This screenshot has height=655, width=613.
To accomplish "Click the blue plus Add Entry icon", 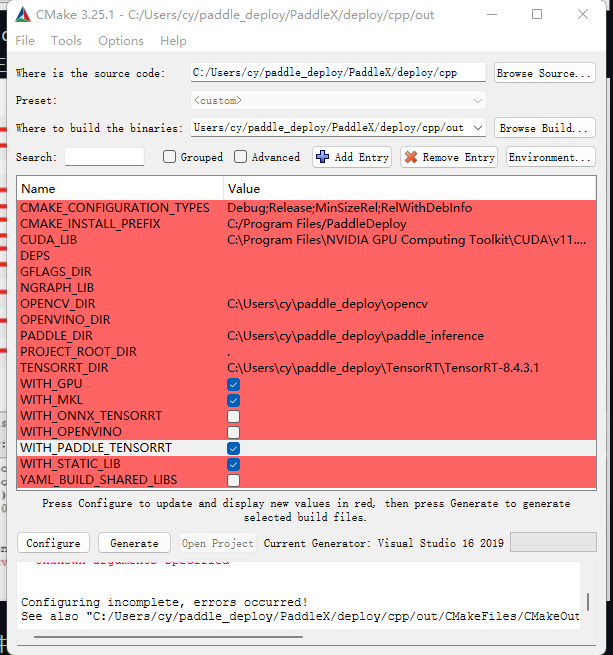I will click(x=322, y=157).
